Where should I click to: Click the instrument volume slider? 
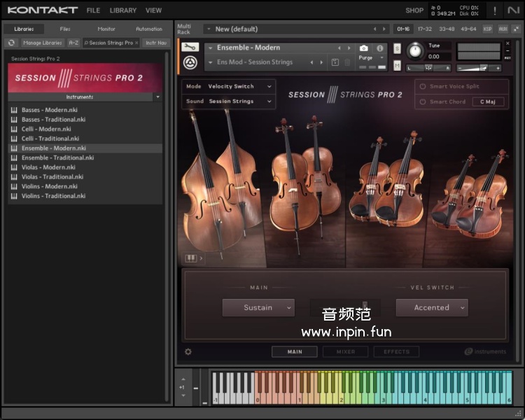479,68
